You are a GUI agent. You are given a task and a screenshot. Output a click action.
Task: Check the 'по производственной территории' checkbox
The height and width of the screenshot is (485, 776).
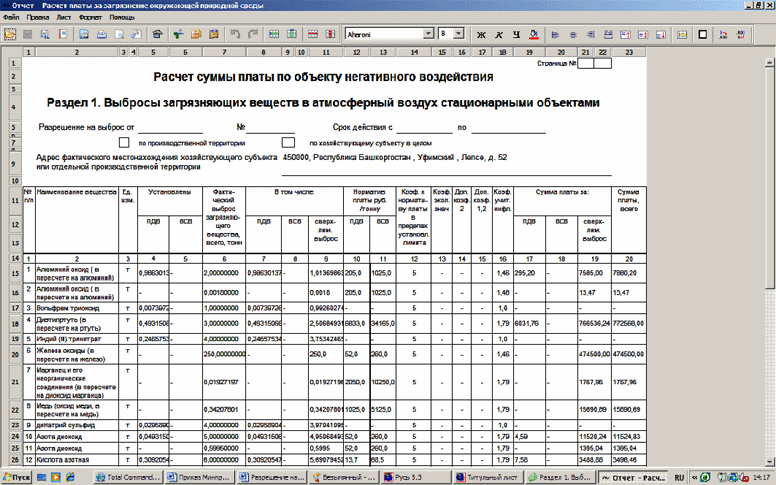click(124, 143)
